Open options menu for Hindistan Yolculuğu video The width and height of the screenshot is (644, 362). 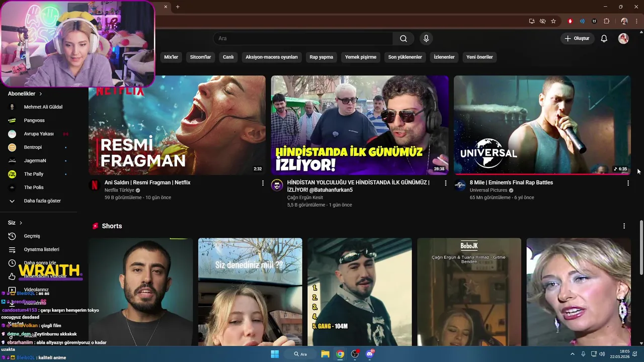click(x=445, y=183)
